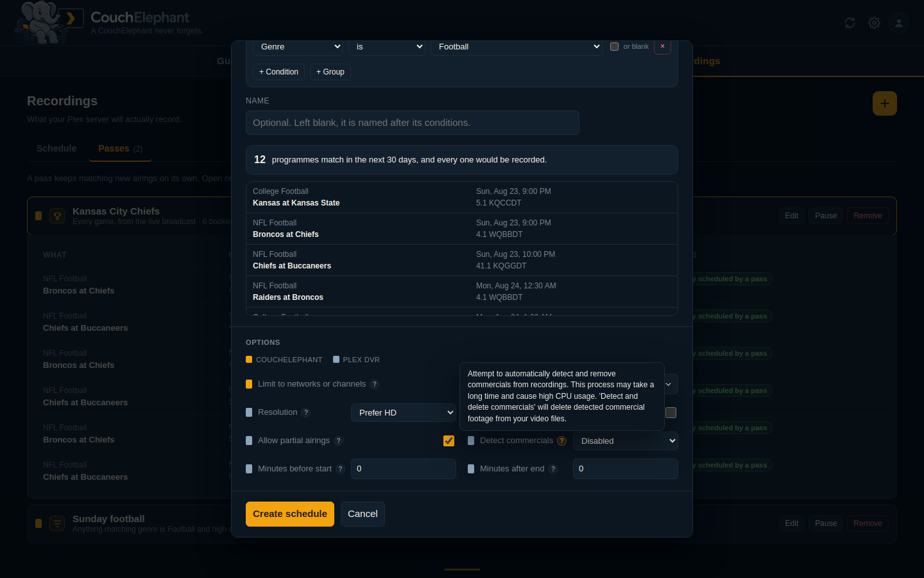Screen dimensions: 924x578
Task: Click the 'PLEX DVR' legend label
Action: tap(361, 360)
